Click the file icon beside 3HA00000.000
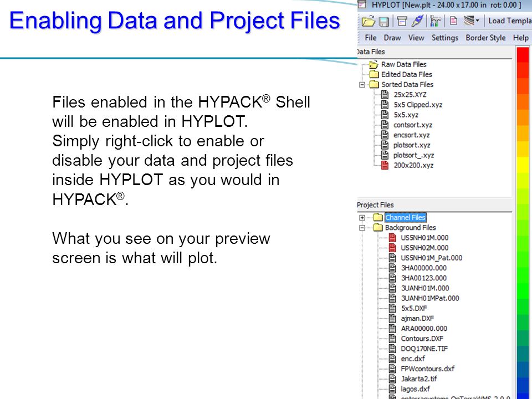 pyautogui.click(x=392, y=268)
